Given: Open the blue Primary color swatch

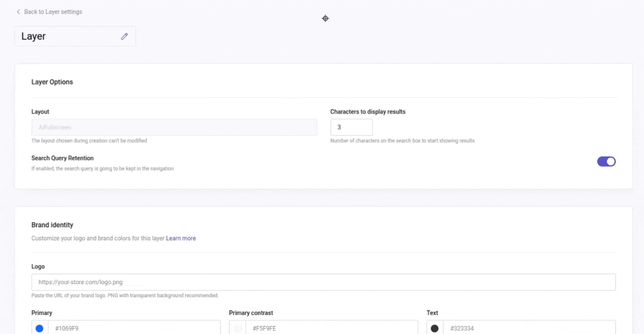Looking at the screenshot, I should [40, 328].
